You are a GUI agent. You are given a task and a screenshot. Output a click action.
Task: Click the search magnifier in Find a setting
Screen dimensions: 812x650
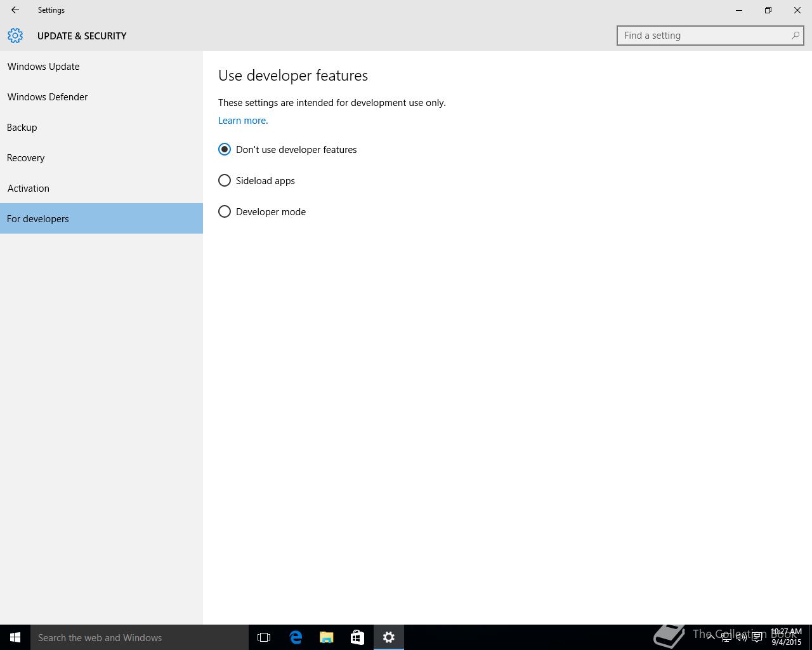coord(795,36)
